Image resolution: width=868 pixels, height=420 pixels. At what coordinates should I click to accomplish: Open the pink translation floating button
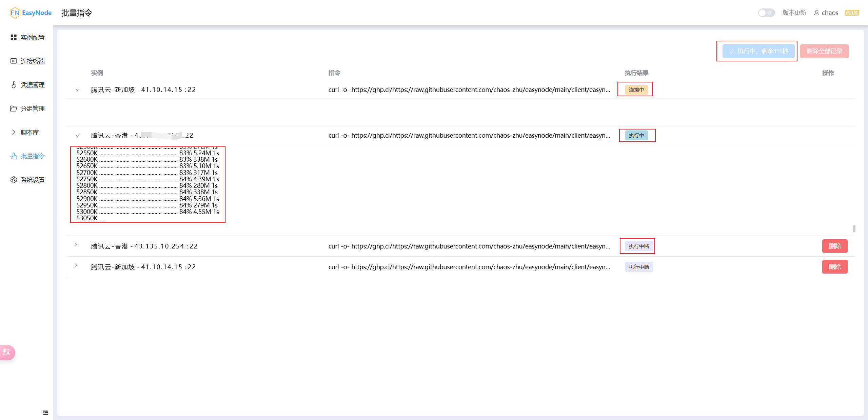click(7, 353)
